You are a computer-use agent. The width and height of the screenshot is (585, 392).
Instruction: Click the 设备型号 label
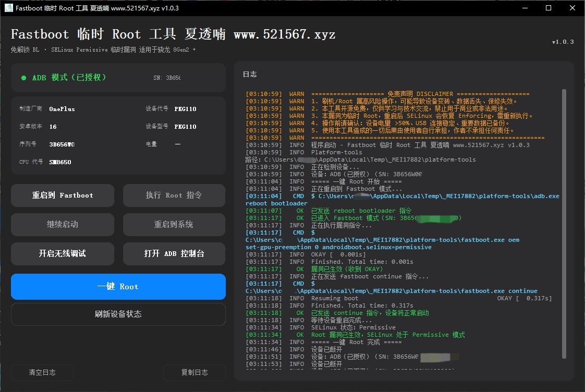tap(157, 127)
